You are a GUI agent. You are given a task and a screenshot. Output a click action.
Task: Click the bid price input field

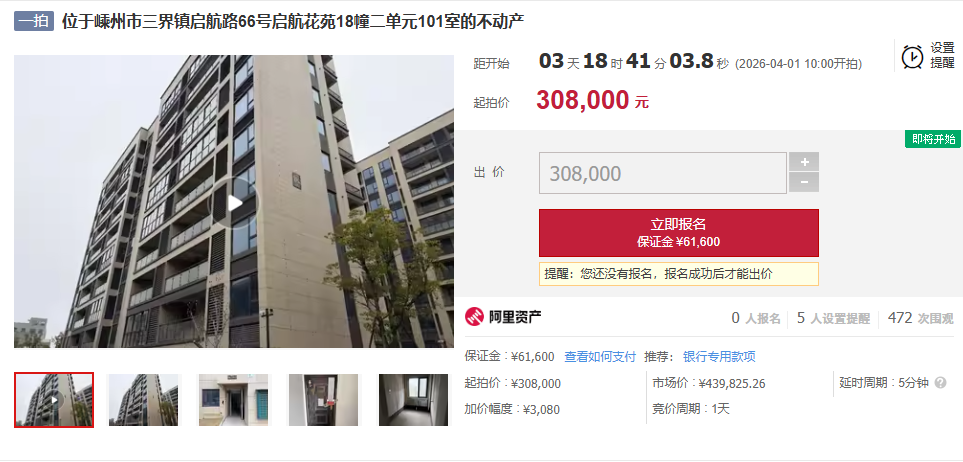(663, 173)
